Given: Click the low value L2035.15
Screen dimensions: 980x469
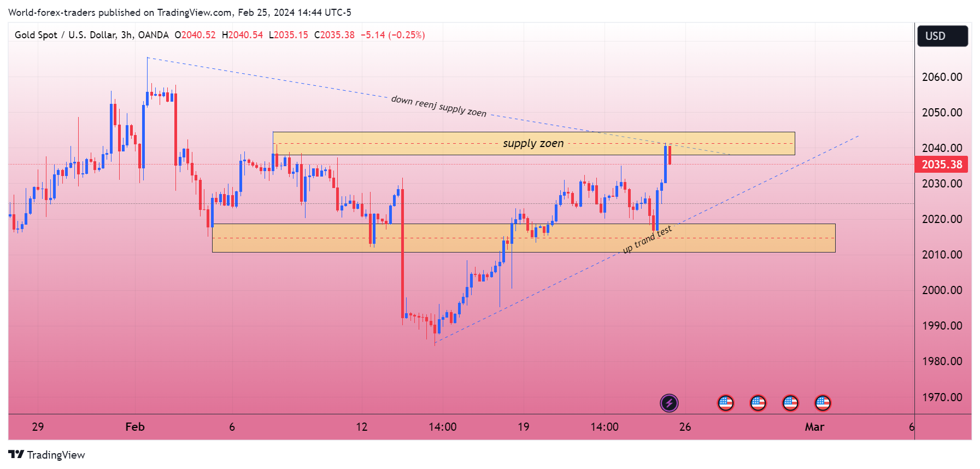Looking at the screenshot, I should tap(288, 35).
